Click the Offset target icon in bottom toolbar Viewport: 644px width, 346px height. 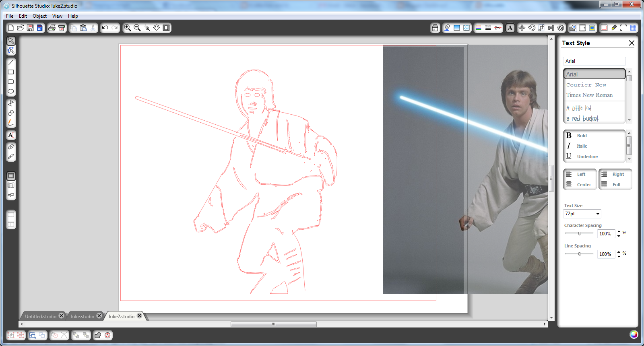[x=107, y=335]
